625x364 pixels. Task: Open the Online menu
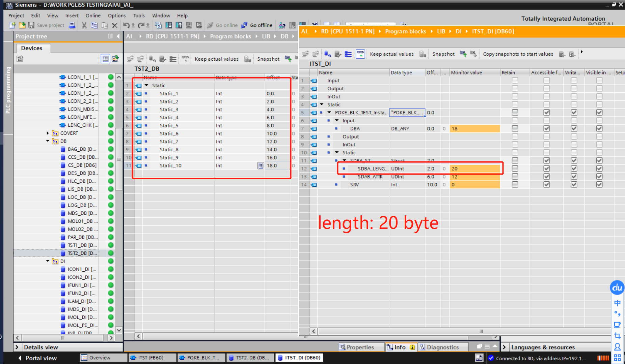pyautogui.click(x=93, y=16)
